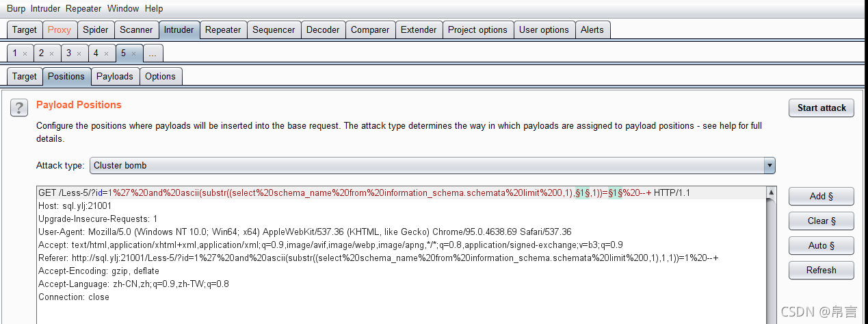The image size is (868, 324).
Task: Switch to the Spider tab
Action: 96,29
